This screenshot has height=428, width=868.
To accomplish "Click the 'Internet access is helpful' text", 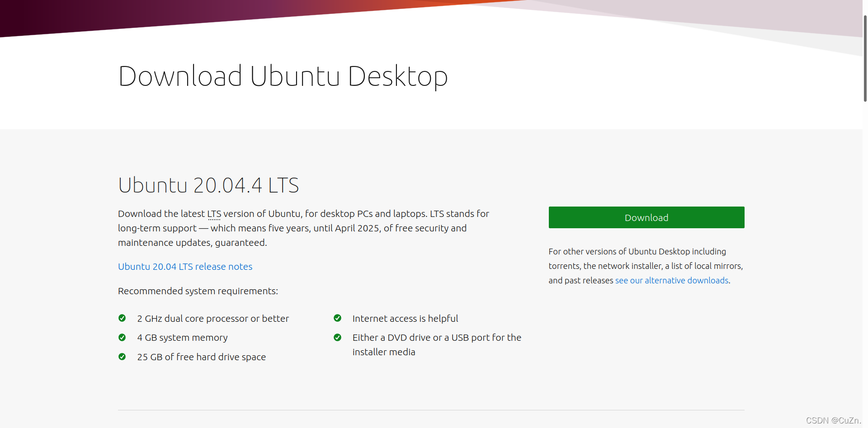I will pos(405,319).
